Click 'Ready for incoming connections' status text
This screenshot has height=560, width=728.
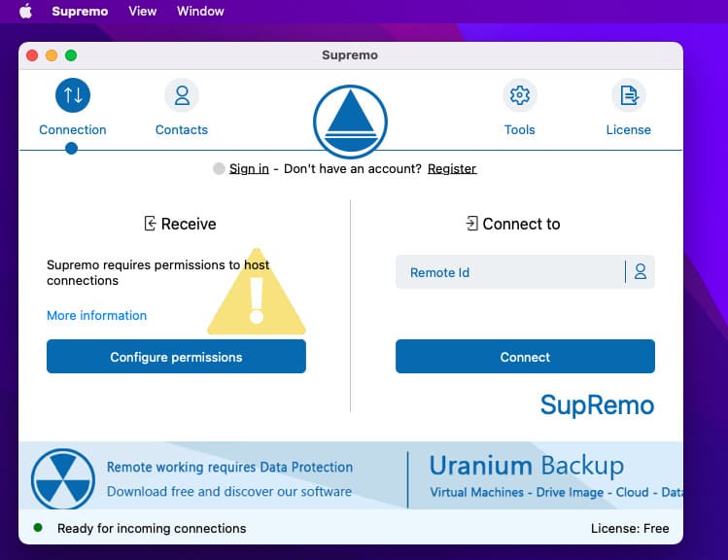point(152,529)
